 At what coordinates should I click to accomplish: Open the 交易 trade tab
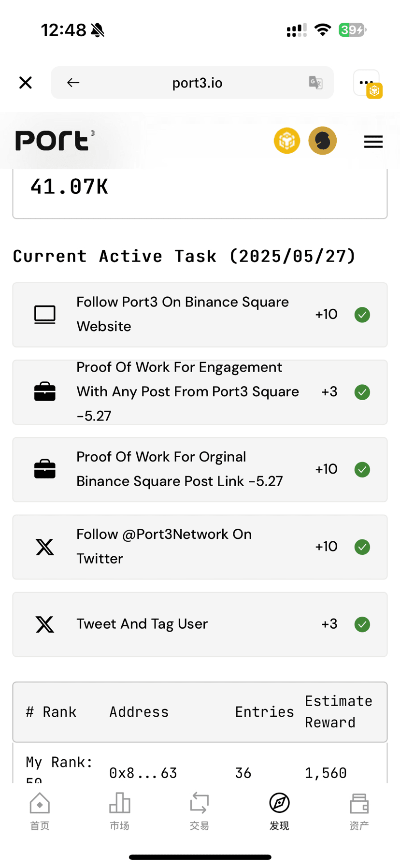click(200, 811)
